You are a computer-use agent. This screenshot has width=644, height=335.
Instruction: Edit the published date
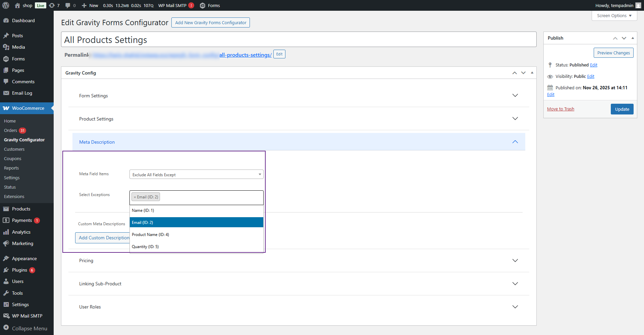click(x=551, y=95)
